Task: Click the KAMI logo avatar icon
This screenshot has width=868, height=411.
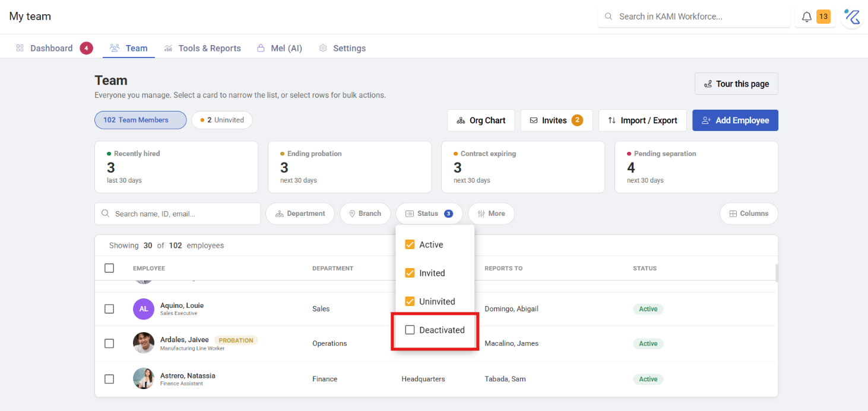Action: [x=852, y=17]
